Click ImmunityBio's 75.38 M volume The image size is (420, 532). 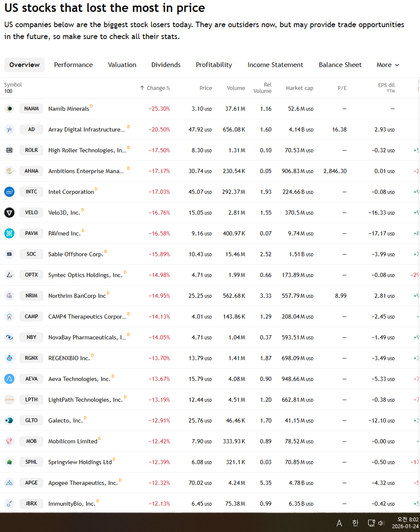pos(235,504)
